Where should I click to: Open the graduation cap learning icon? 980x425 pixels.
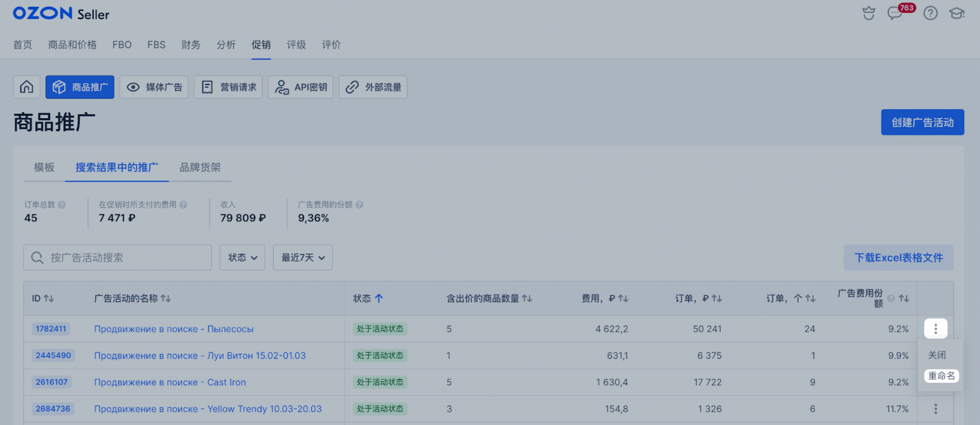point(957,13)
